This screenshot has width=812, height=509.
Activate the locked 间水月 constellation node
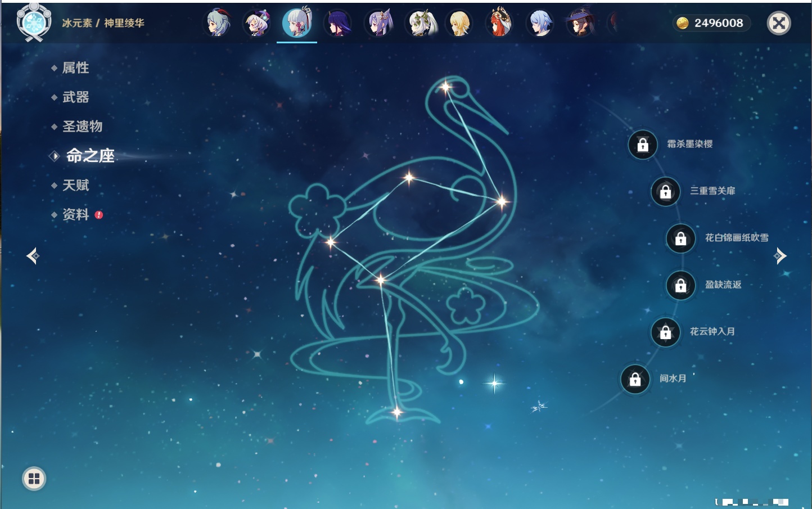click(635, 379)
